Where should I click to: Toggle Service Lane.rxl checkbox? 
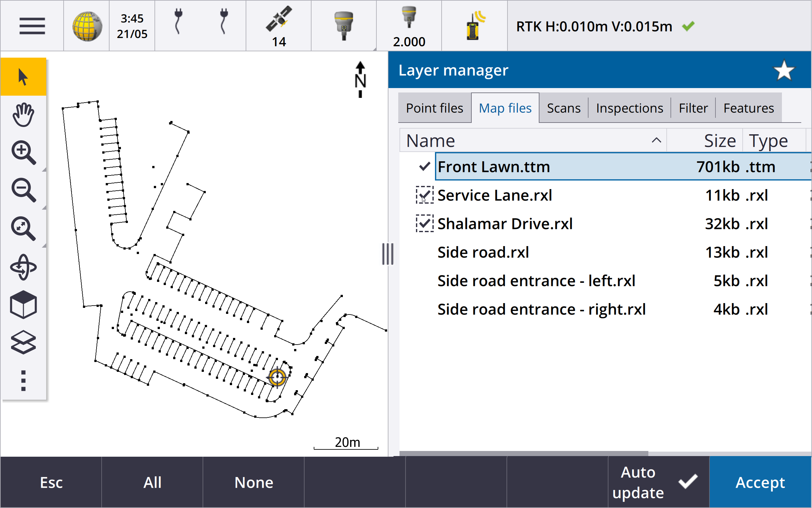425,195
